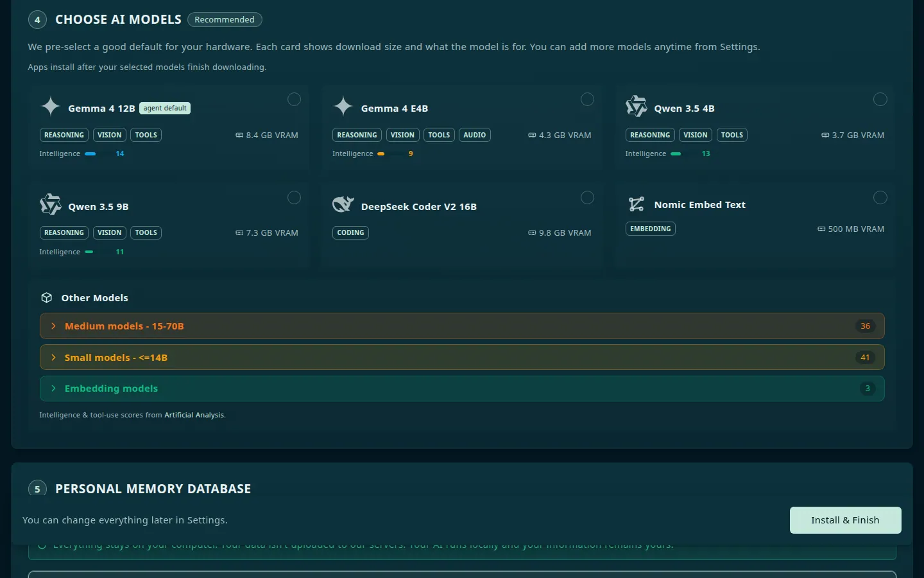Image resolution: width=924 pixels, height=578 pixels.
Task: Click the CODING tag on DeepSeek Coder
Action: pyautogui.click(x=350, y=233)
